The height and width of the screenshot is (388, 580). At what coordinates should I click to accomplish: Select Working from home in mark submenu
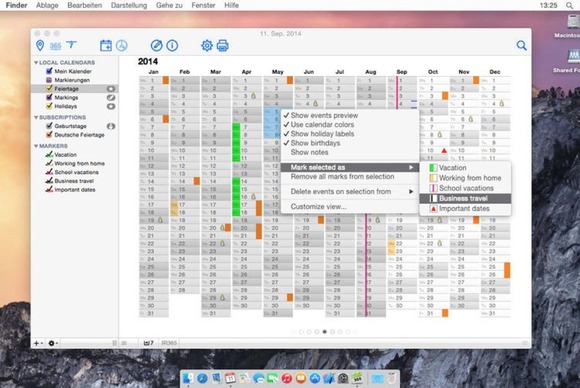coord(465,178)
